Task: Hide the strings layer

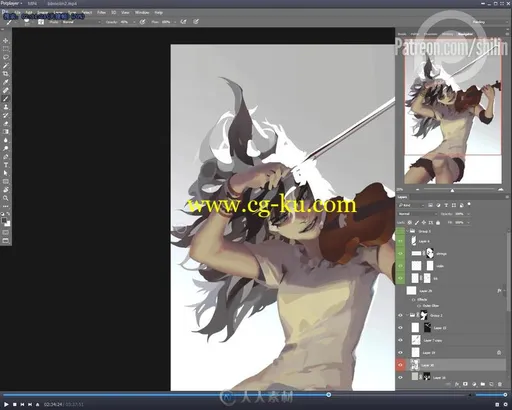Action: coord(400,254)
